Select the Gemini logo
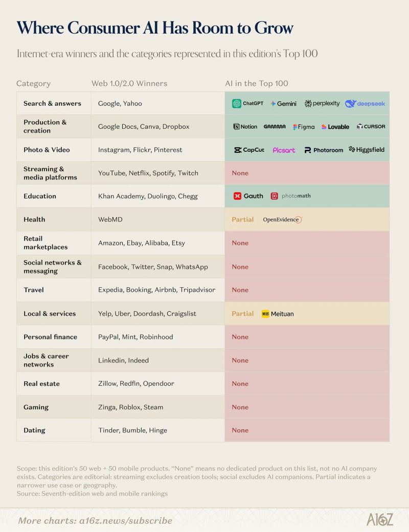Viewport: 409px width, 532px height. click(x=283, y=103)
